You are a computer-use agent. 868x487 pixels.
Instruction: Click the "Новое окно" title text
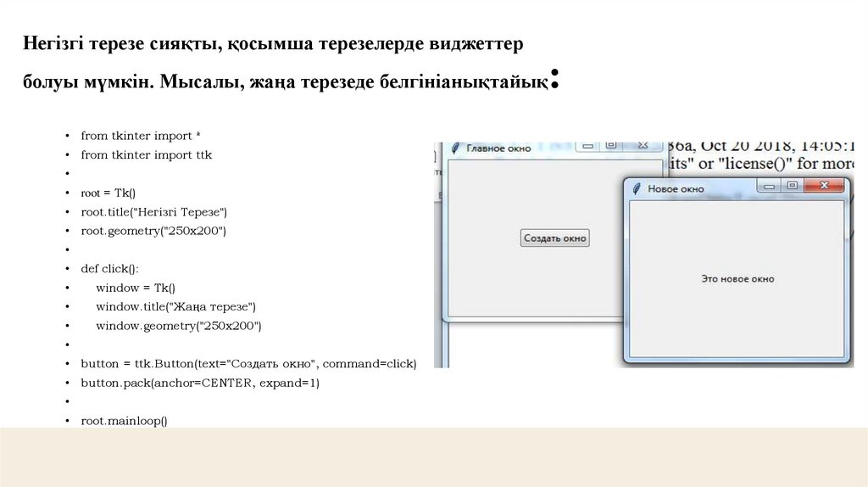676,189
